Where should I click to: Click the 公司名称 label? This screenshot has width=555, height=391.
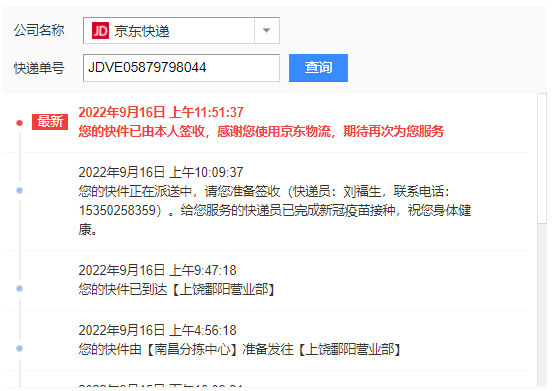coord(39,30)
